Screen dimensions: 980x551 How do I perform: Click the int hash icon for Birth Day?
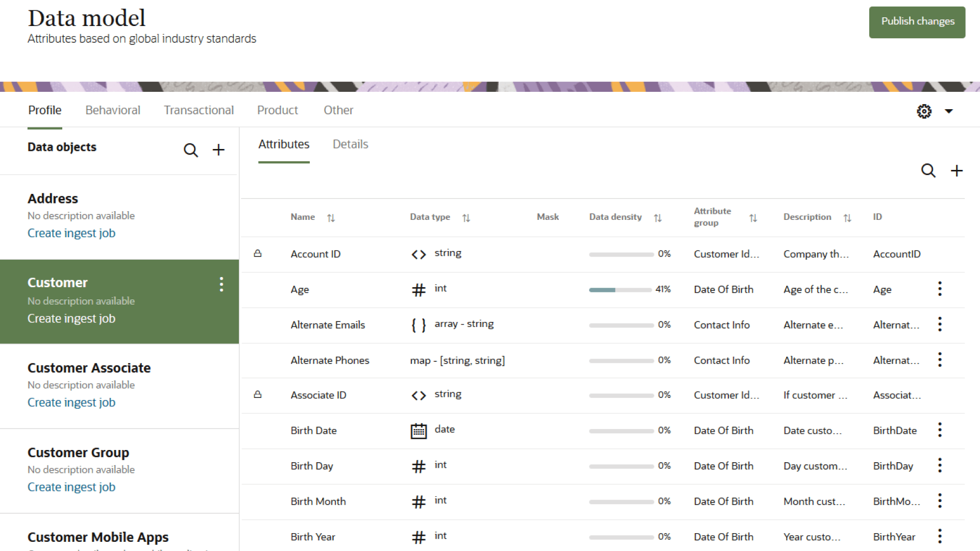click(419, 466)
